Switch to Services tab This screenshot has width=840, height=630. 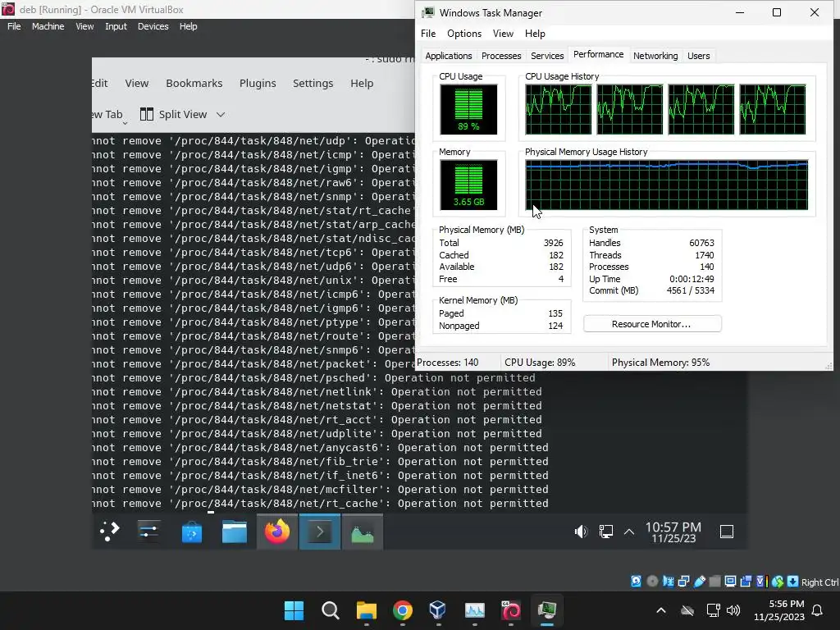(x=547, y=56)
